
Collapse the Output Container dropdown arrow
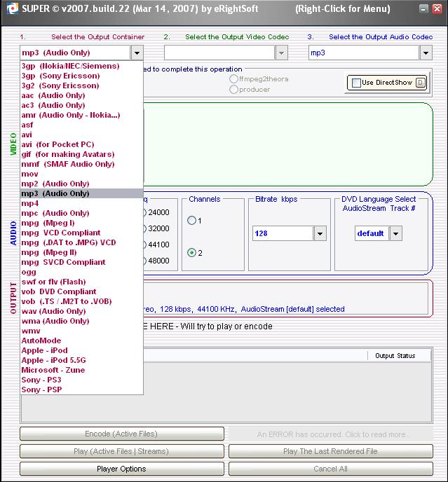pos(137,53)
